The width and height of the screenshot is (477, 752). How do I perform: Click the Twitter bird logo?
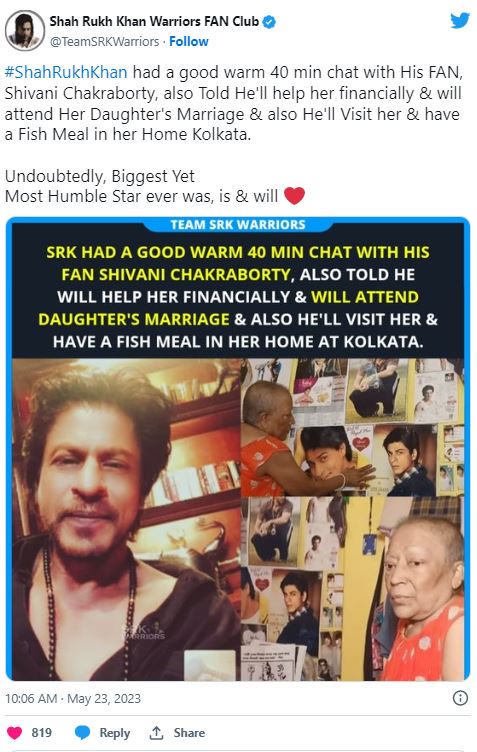(459, 21)
